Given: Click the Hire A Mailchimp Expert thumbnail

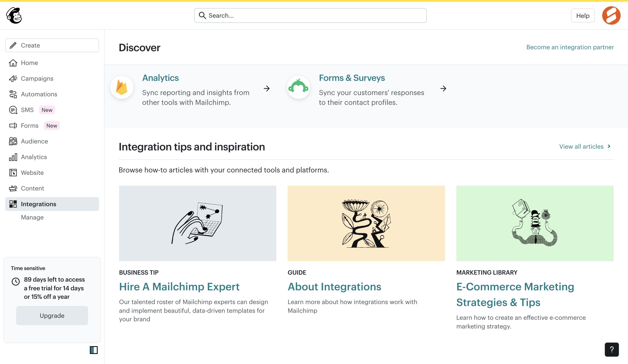Looking at the screenshot, I should [x=198, y=223].
